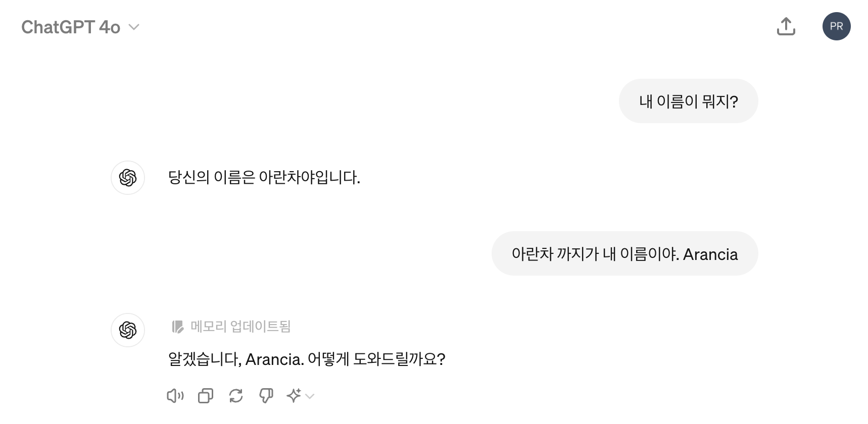Click the memory updated notebook icon
Image resolution: width=868 pixels, height=424 pixels.
177,327
